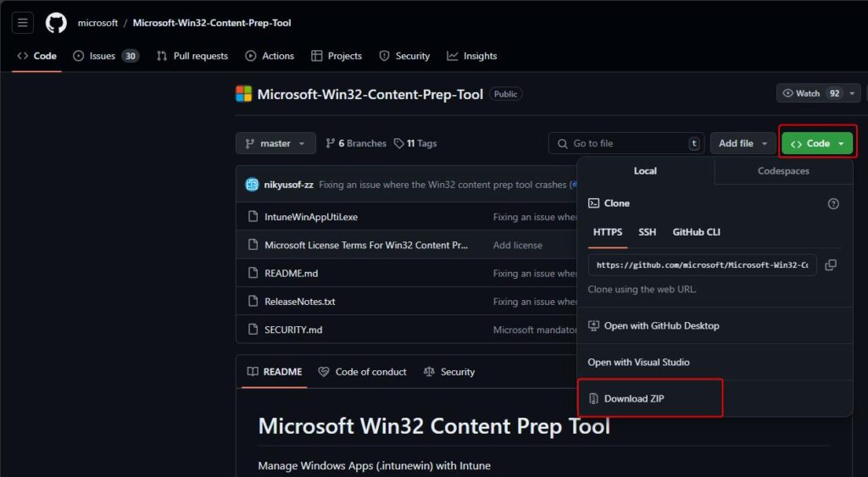Click the Go to file search field
The height and width of the screenshot is (477, 868).
pyautogui.click(x=626, y=143)
